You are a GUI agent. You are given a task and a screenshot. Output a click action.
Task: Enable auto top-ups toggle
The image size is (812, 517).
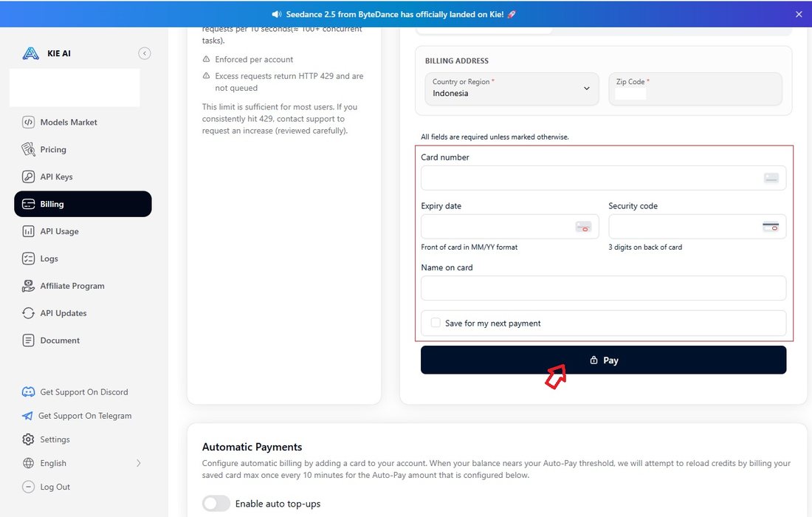[x=216, y=503]
